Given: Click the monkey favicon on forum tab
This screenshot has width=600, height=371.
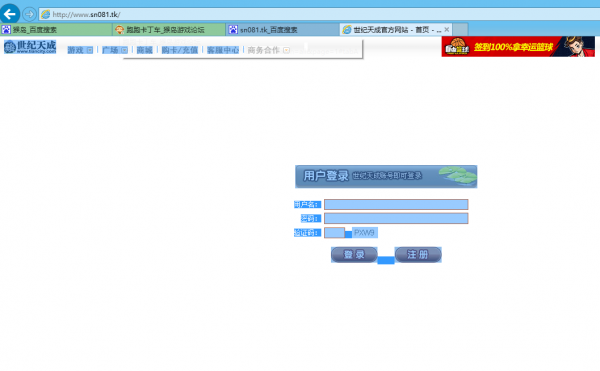Looking at the screenshot, I should tap(120, 29).
